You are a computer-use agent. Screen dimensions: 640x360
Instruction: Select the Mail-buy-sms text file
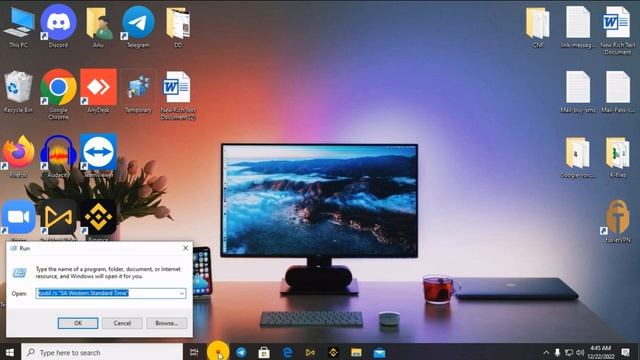[578, 92]
